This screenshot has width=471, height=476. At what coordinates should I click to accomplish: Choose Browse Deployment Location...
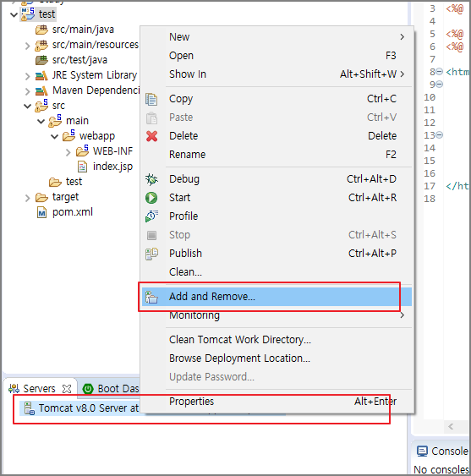[x=277, y=358]
